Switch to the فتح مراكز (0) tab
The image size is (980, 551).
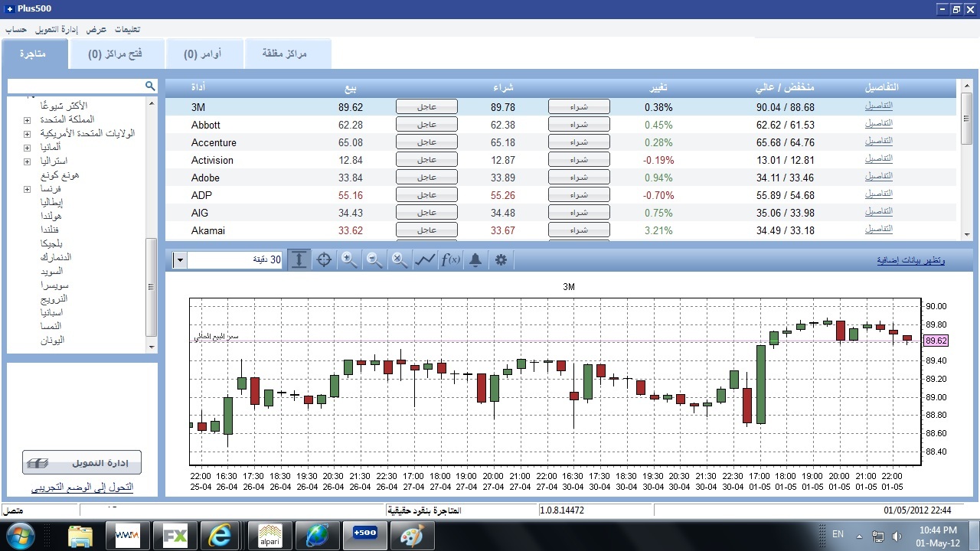coord(116,54)
